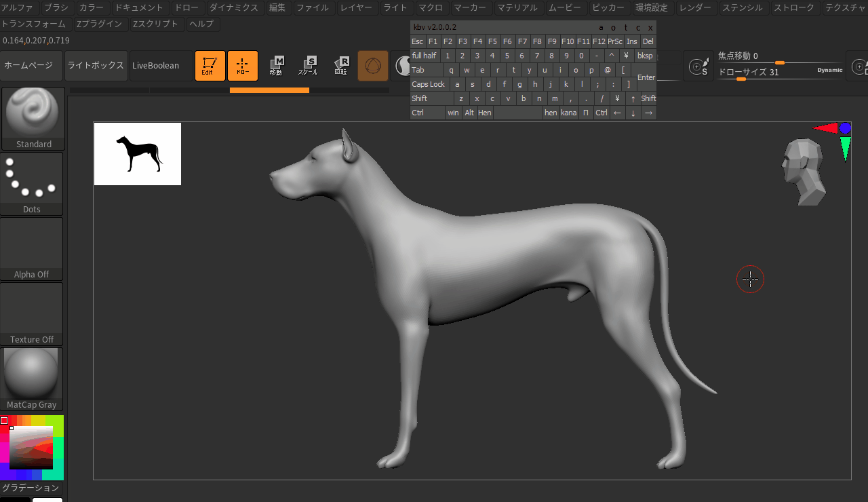Activate the LiveBoolean button
This screenshot has width=868, height=502.
tap(157, 65)
